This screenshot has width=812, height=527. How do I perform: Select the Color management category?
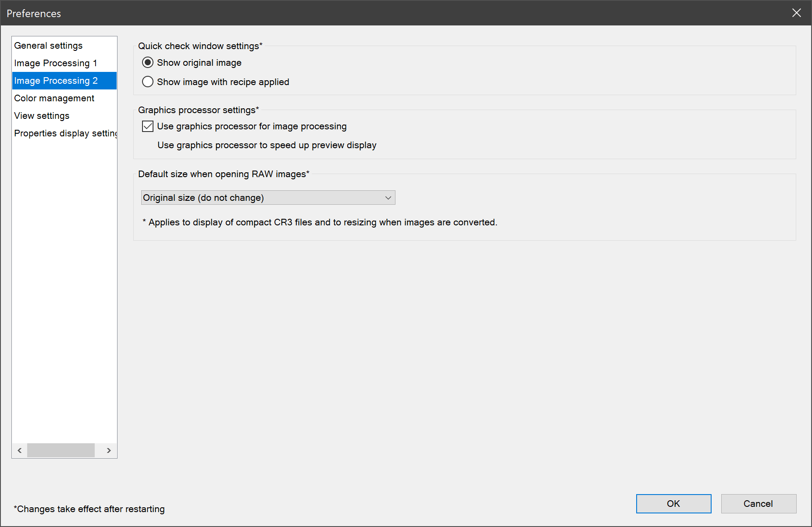click(x=54, y=98)
